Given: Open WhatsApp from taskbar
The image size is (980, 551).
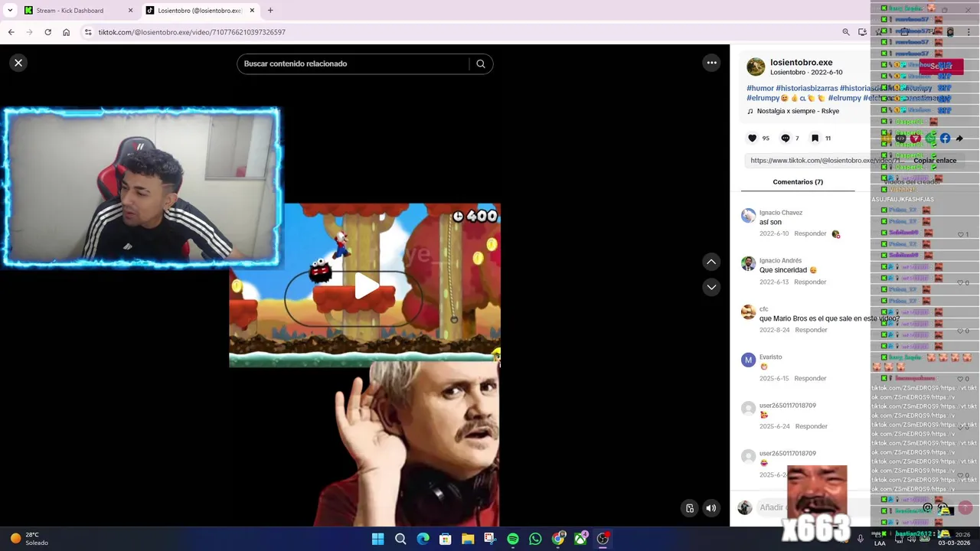Looking at the screenshot, I should point(535,539).
